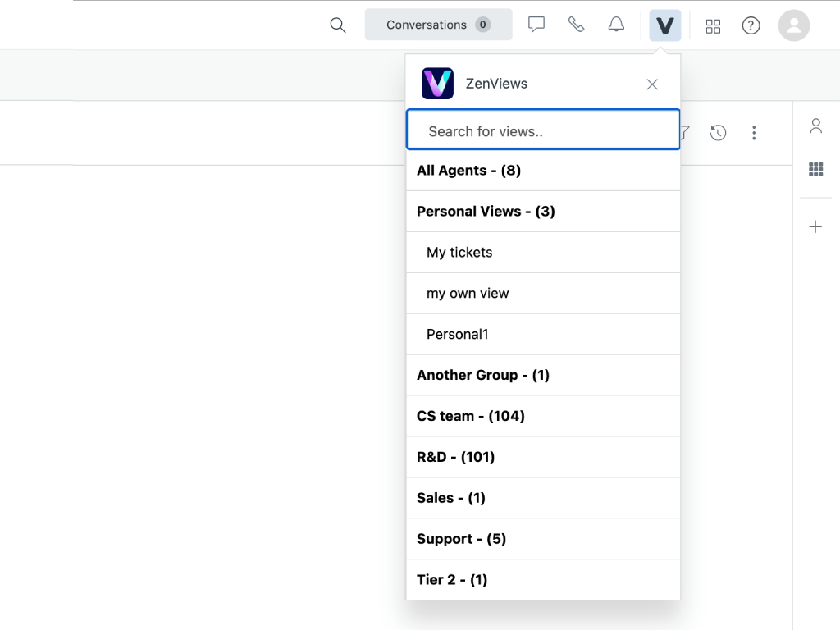
Task: Open the vertical three-dot options menu
Action: (754, 133)
